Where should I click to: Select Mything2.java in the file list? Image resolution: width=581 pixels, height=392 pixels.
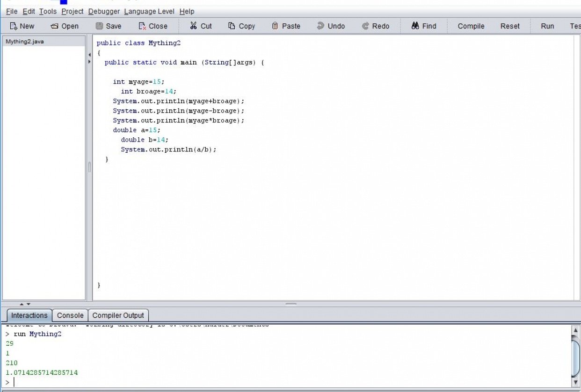pyautogui.click(x=25, y=42)
